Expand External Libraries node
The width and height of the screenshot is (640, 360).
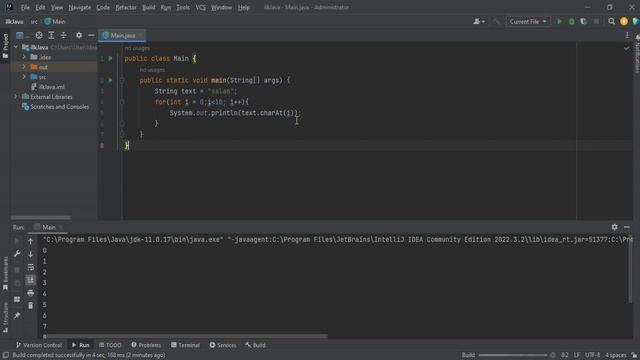(x=16, y=97)
